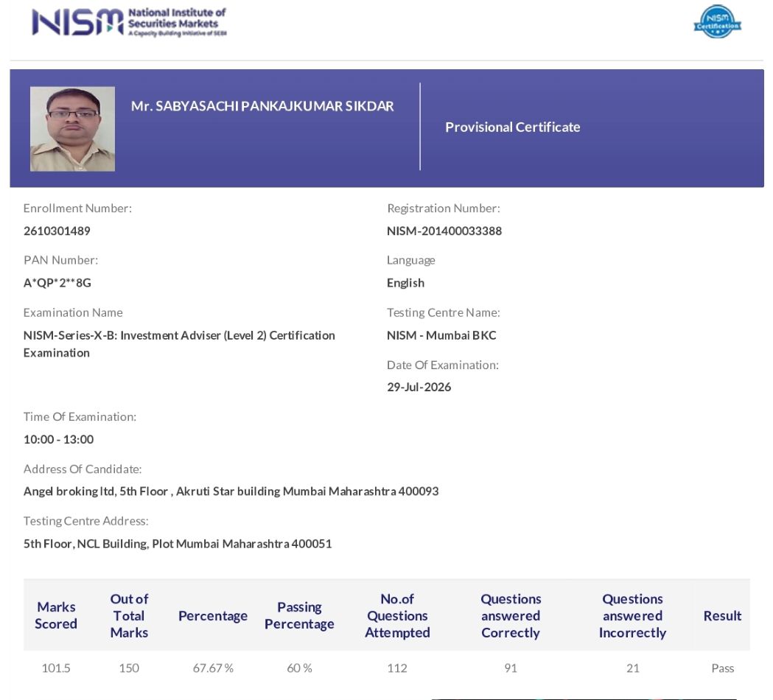Click the Marks Scored column header
The width and height of the screenshot is (773, 700).
pos(56,615)
